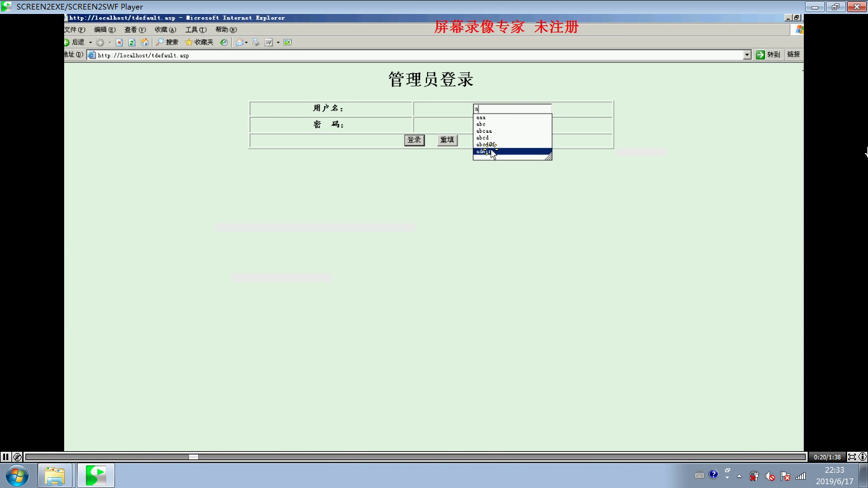Click the IE window restore button
Viewport: 868px width, 488px height.
[x=797, y=18]
